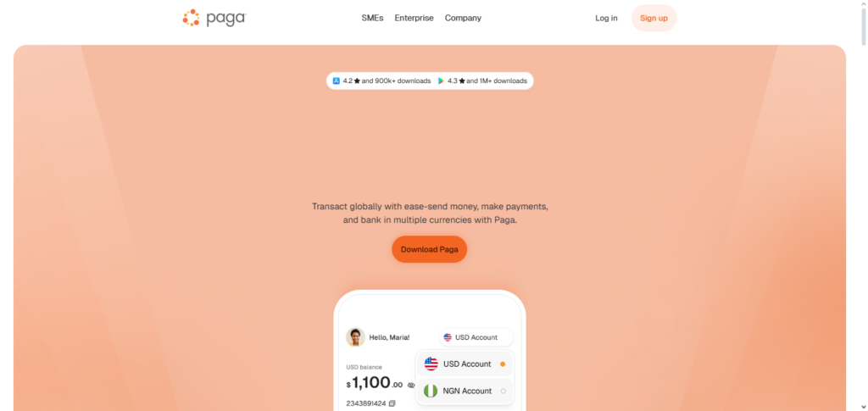Click the scrollbar down arrow
The height and width of the screenshot is (411, 868).
864,407
